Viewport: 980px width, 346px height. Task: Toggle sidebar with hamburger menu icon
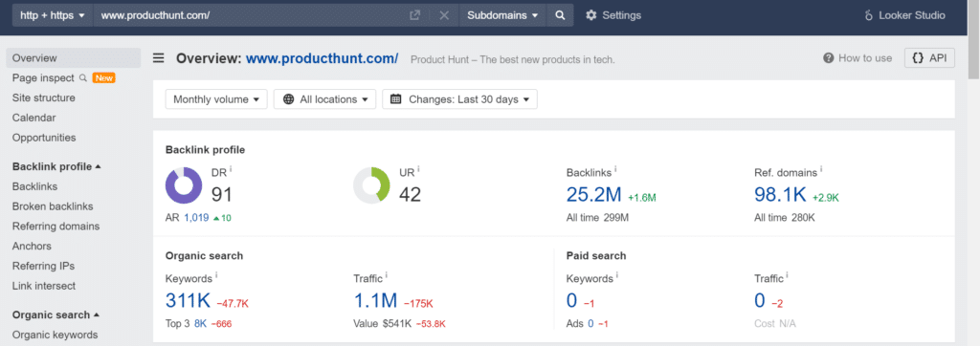tap(159, 58)
